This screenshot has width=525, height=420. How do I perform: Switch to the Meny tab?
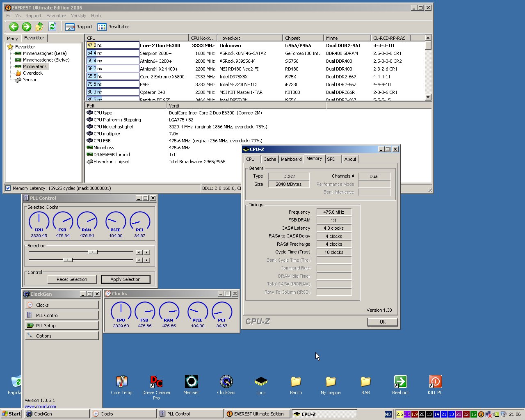click(12, 39)
